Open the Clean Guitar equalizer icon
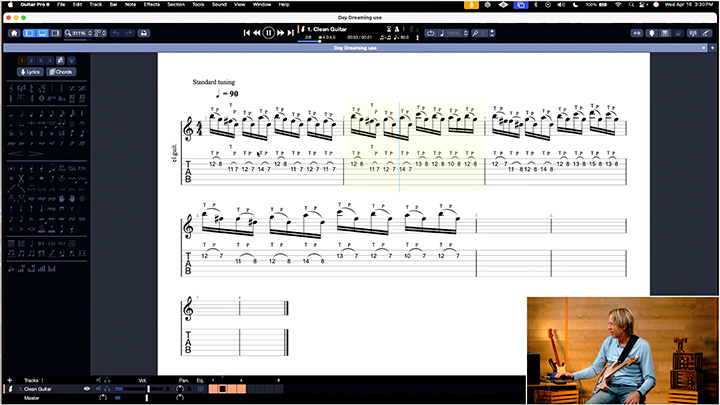The width and height of the screenshot is (720, 405). pyautogui.click(x=201, y=389)
